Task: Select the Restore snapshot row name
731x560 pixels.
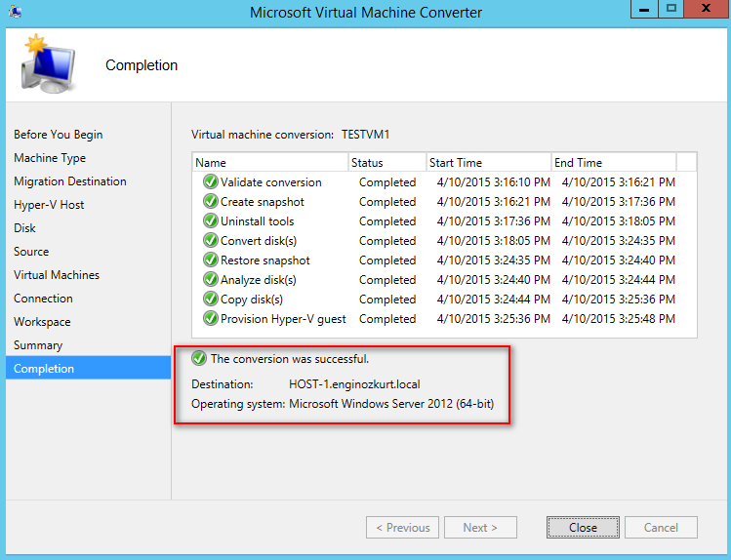Action: (x=264, y=260)
